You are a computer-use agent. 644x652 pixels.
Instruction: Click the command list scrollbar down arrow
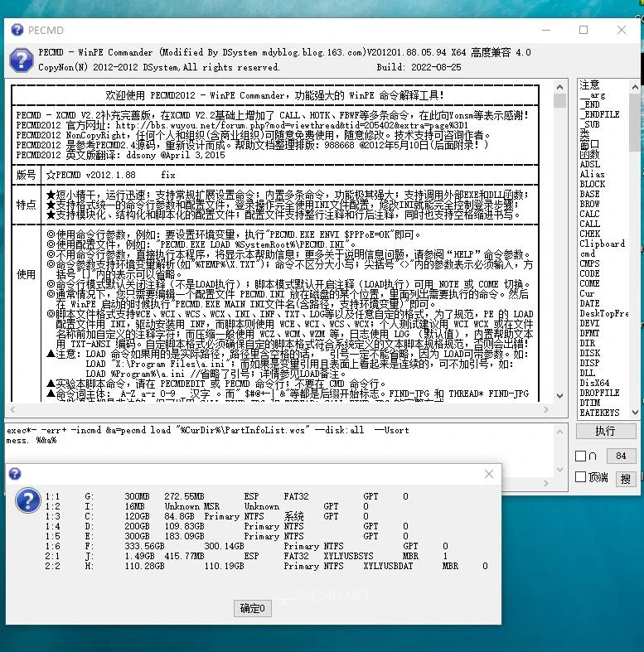tap(635, 412)
